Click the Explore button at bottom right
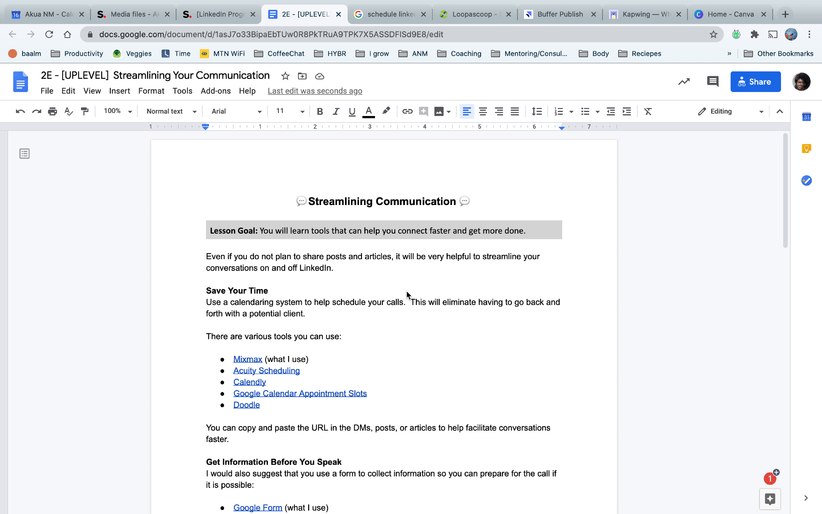The image size is (822, 514). click(x=770, y=499)
